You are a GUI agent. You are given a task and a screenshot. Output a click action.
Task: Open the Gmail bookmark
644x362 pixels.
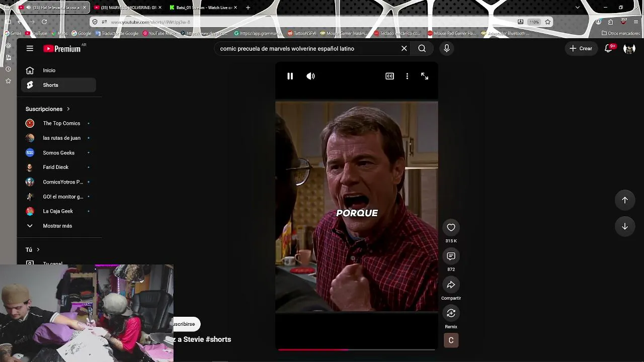tap(13, 34)
